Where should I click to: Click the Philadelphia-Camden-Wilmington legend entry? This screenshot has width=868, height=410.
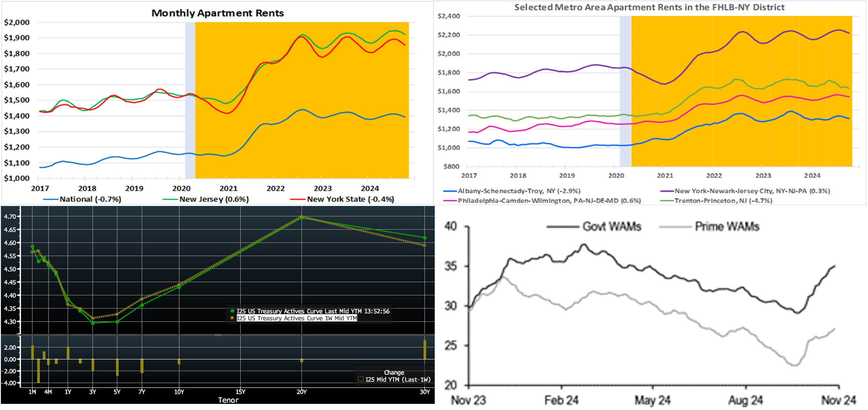(549, 201)
